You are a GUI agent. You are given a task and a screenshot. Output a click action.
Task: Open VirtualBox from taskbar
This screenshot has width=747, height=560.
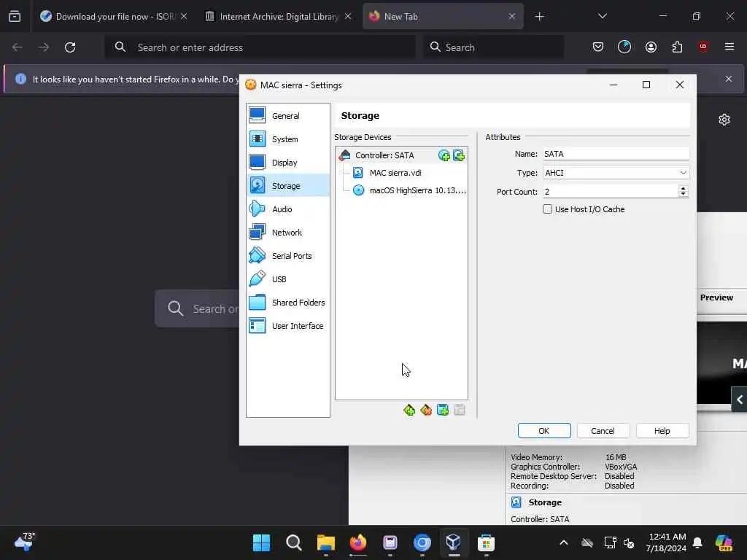[454, 542]
